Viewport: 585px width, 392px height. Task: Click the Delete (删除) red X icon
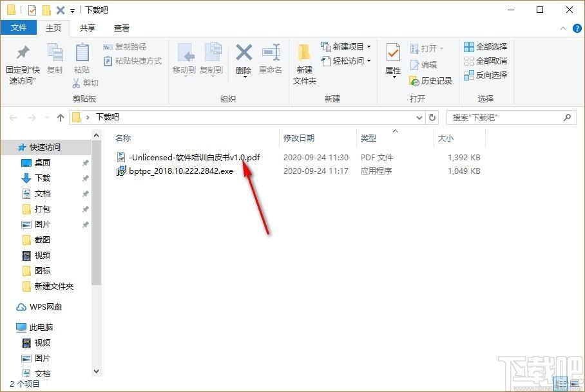(x=244, y=52)
